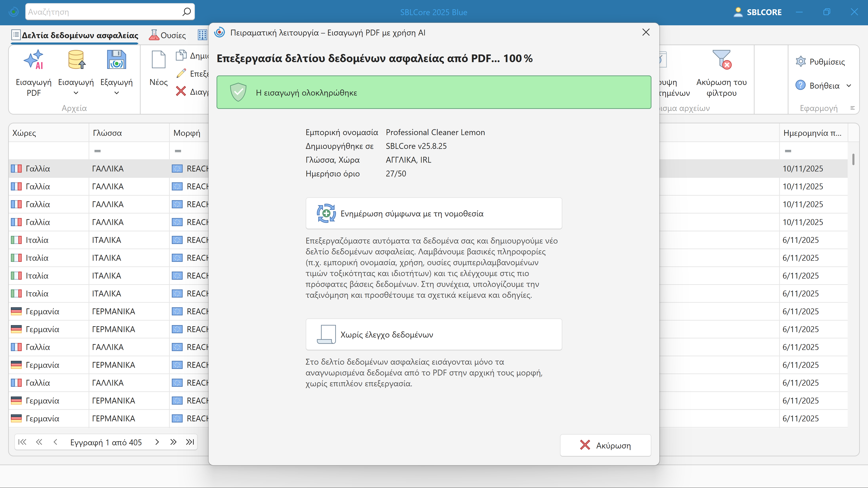
Task: Open the Ουσίες tab
Action: click(167, 35)
